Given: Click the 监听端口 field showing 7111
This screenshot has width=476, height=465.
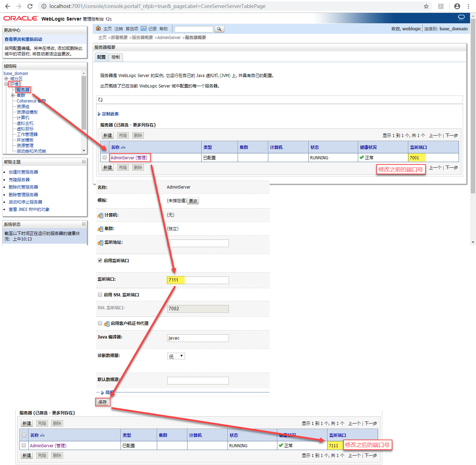Looking at the screenshot, I should [x=198, y=280].
